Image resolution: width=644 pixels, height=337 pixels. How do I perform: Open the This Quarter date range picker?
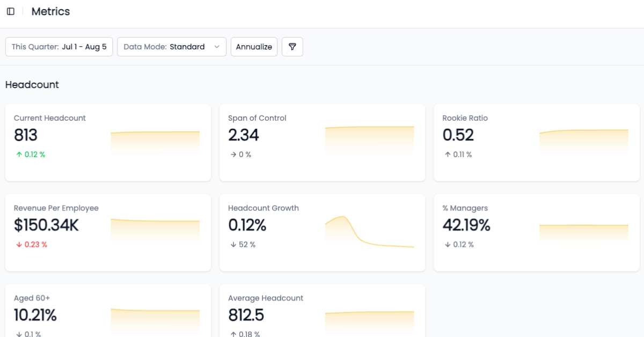coord(59,47)
